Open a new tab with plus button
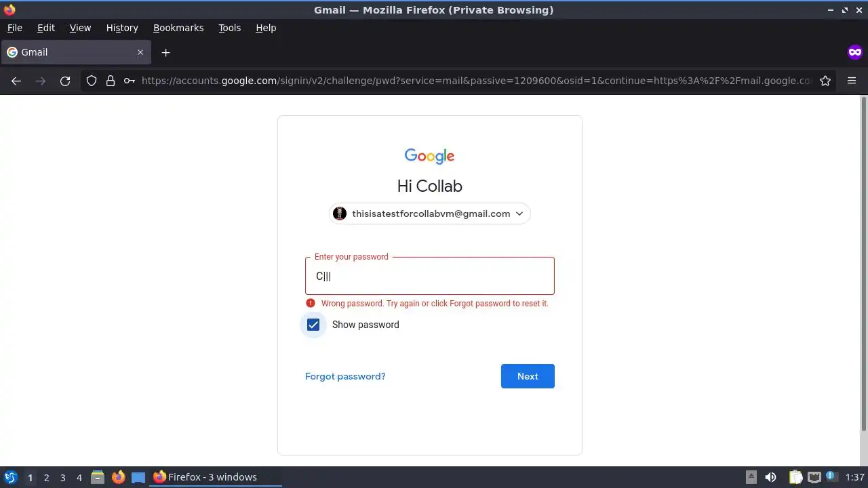 pyautogui.click(x=165, y=52)
